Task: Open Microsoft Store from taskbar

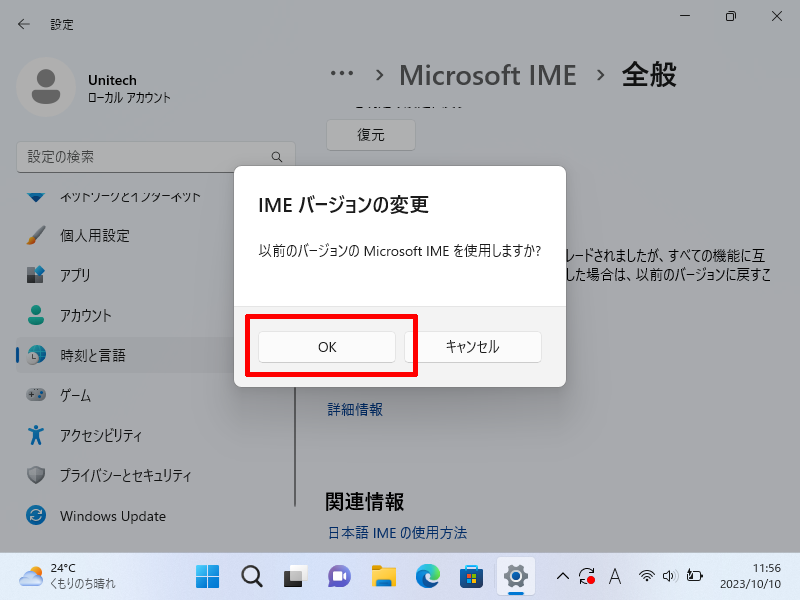Action: tap(471, 577)
